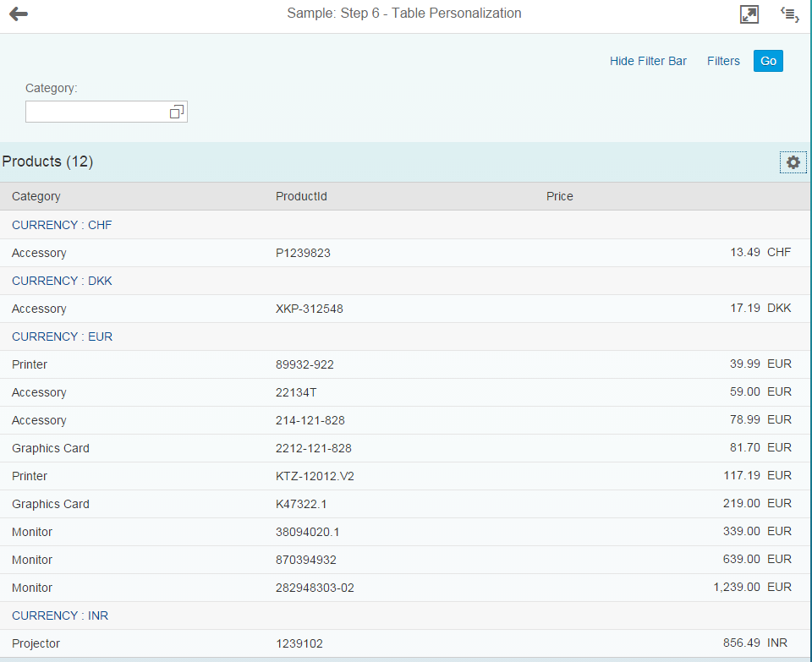
Task: Select the CURRENCY : DKK group header
Action: pyautogui.click(x=62, y=281)
